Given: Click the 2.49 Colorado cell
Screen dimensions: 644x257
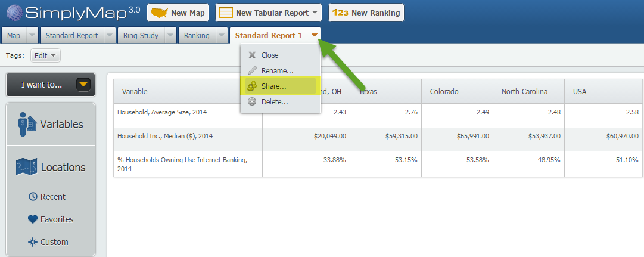Looking at the screenshot, I should pyautogui.click(x=457, y=116).
